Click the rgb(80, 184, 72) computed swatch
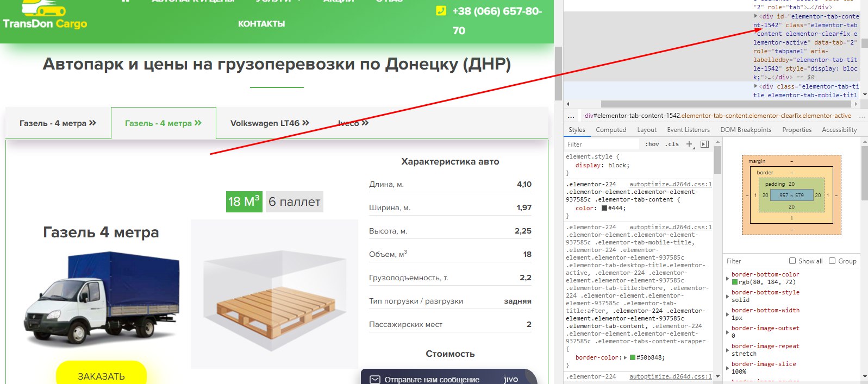The width and height of the screenshot is (868, 384). 735,282
